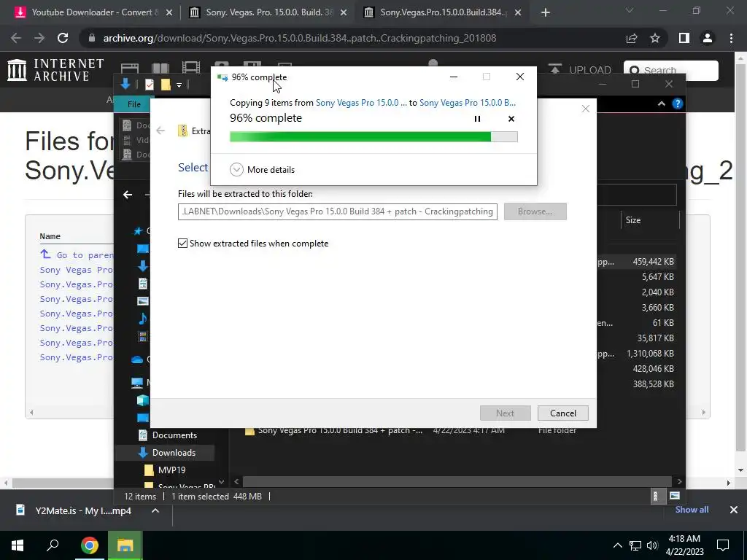Open download options chevron for Y2Mate.is mp4
Image resolution: width=747 pixels, height=560 pixels.
[155, 511]
